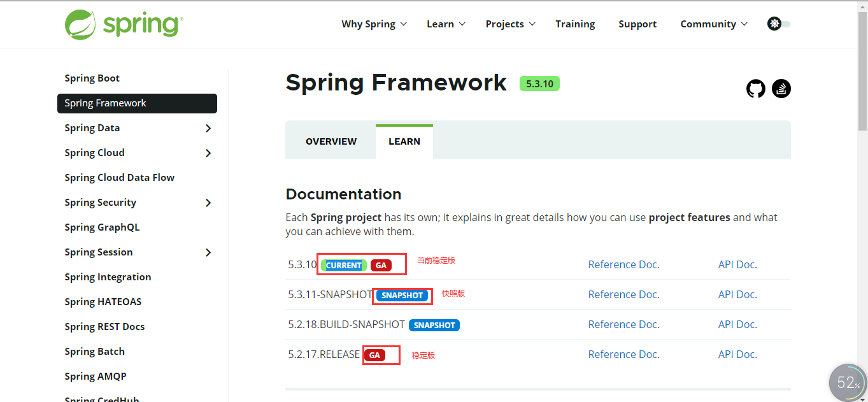Open Spring Batch project

coord(95,352)
